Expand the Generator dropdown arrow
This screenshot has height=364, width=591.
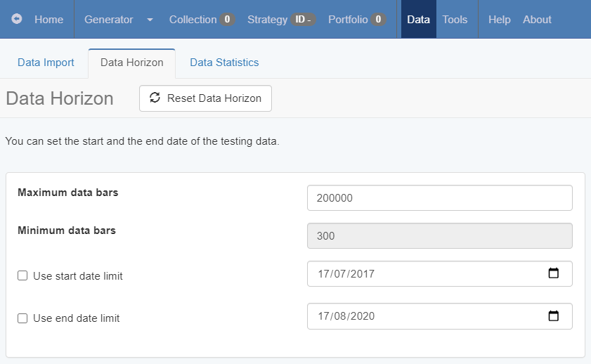150,20
